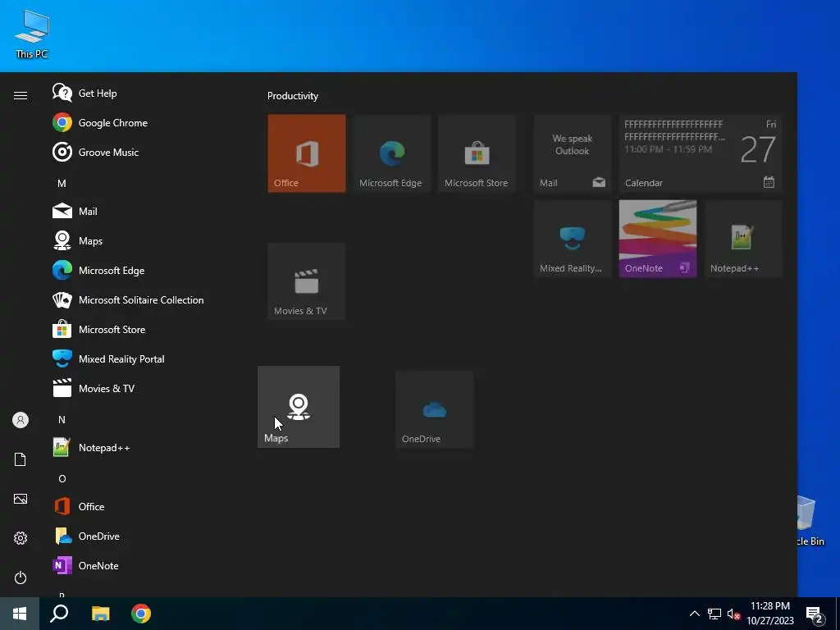Click the muted volume tray icon

tap(733, 614)
